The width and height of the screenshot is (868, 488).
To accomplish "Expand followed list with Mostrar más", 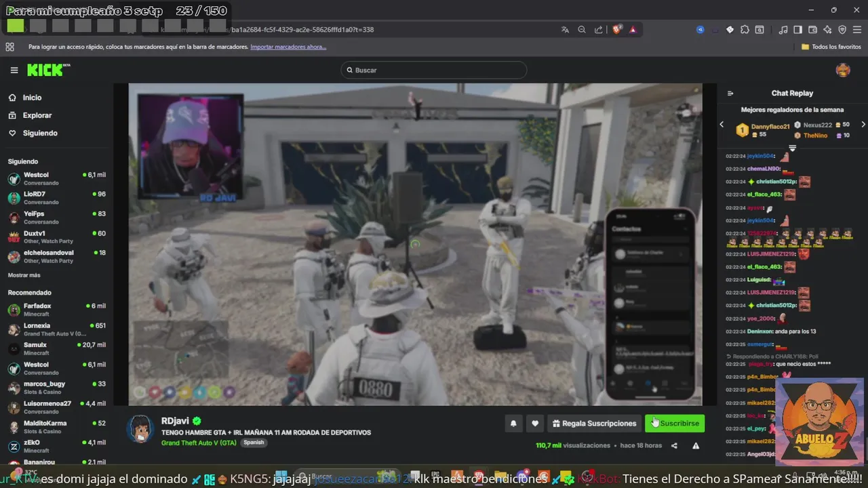I will (24, 275).
